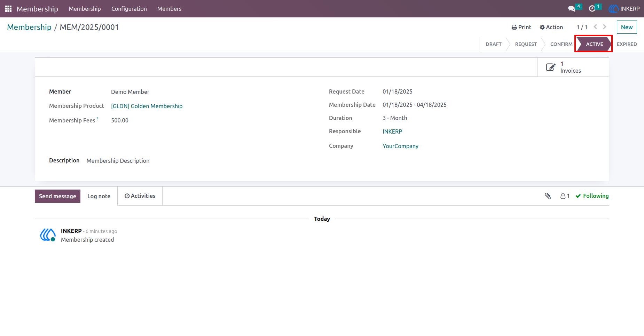Click the Membership app title in navbar
The height and width of the screenshot is (336, 644).
pos(37,9)
